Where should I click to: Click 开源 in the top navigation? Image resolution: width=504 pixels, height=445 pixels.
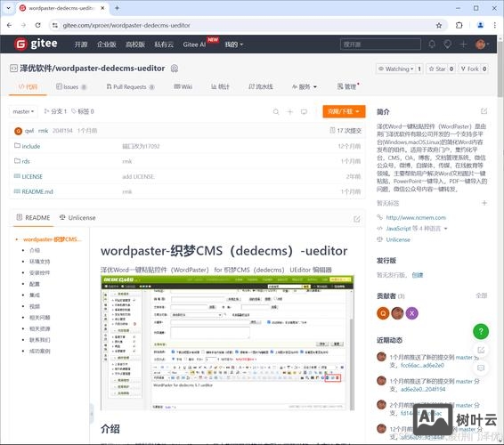tap(81, 44)
